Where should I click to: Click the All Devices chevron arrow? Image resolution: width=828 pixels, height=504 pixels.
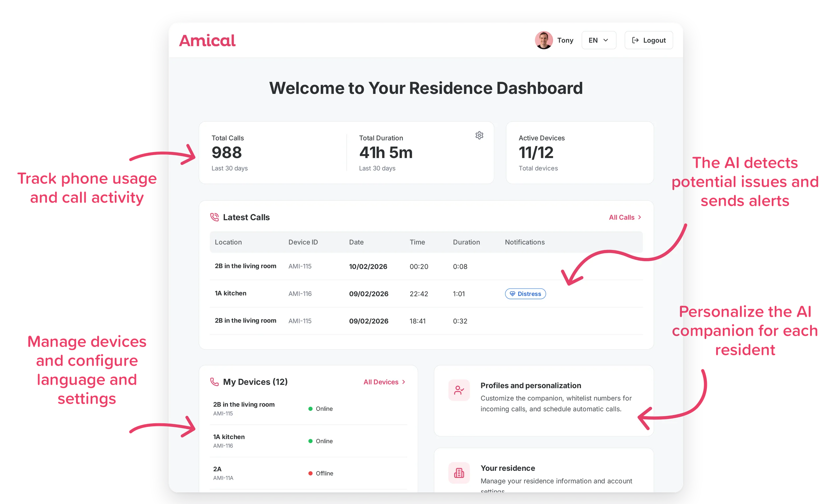click(x=404, y=382)
